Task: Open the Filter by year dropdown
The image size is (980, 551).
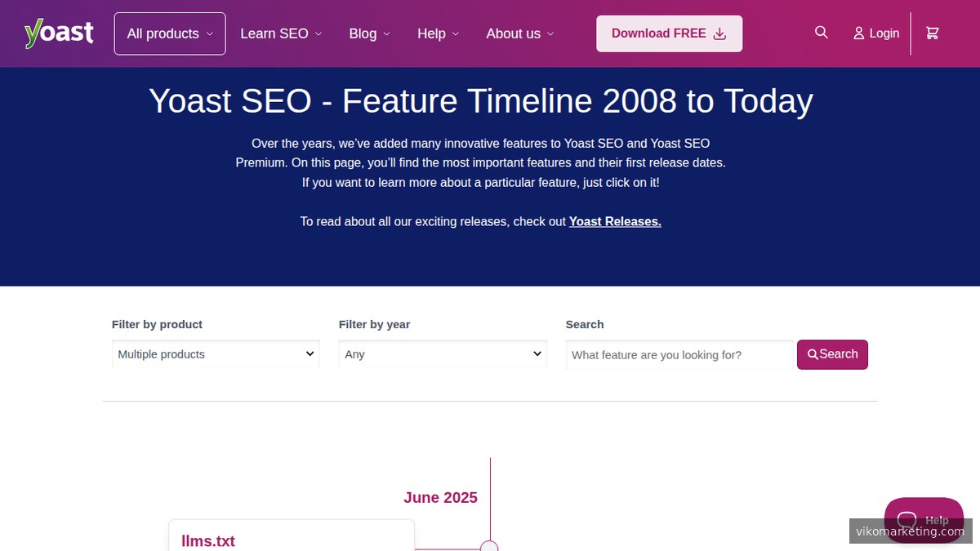Action: click(442, 353)
